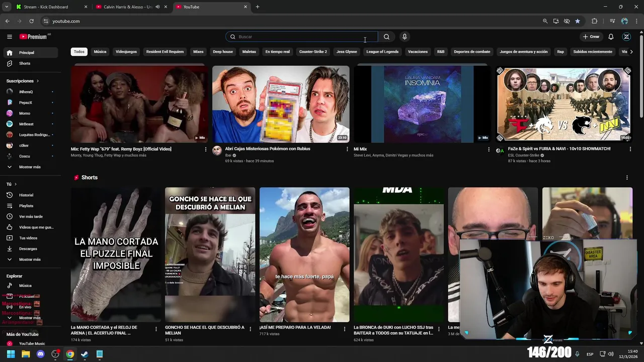Start voice search with microphone icon
Screen dimensions: 644x362
[x=405, y=37]
